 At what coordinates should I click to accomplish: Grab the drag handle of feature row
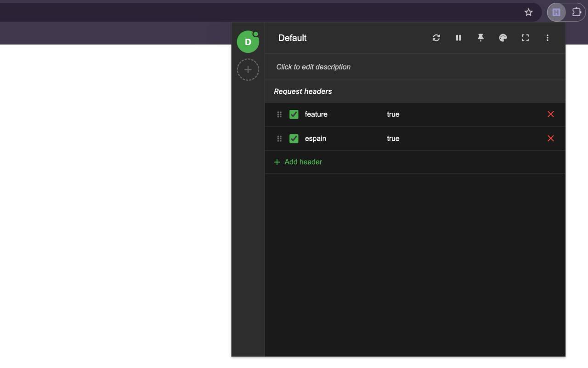pos(279,115)
